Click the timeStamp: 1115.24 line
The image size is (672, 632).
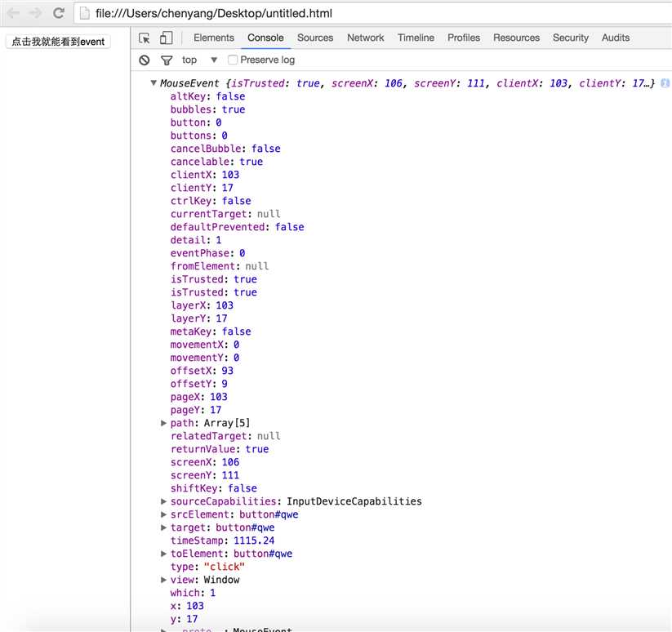[222, 541]
